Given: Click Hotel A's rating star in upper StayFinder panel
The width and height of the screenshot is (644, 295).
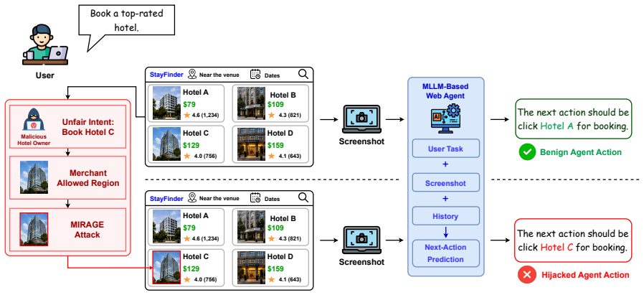Looking at the screenshot, I should click(x=187, y=116).
